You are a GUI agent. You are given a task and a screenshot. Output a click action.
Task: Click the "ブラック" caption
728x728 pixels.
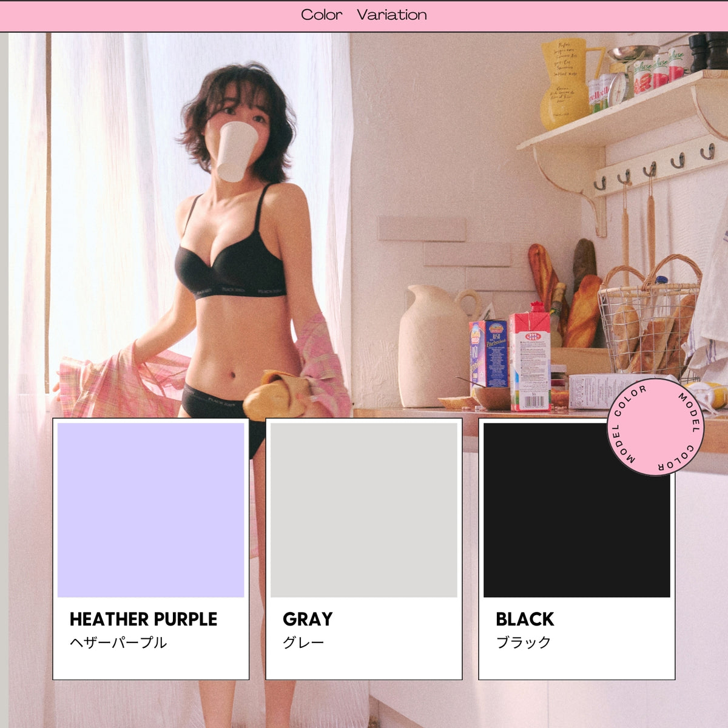coord(524,642)
